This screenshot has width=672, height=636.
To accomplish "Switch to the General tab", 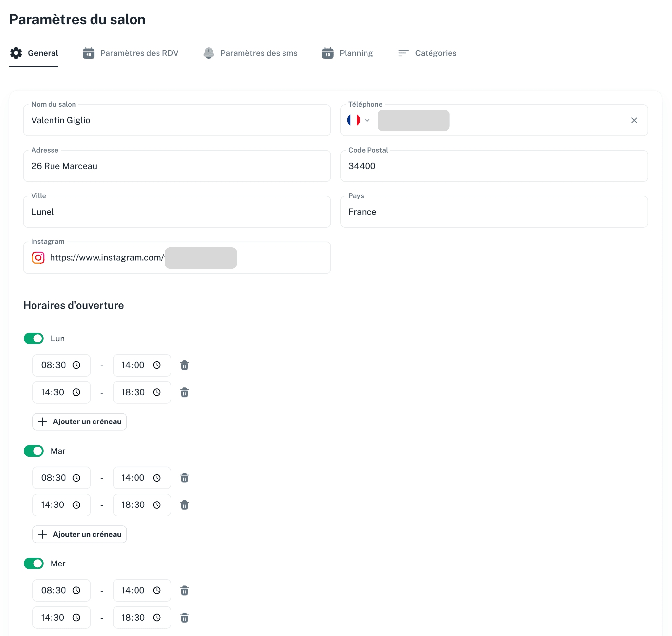I will [x=43, y=53].
